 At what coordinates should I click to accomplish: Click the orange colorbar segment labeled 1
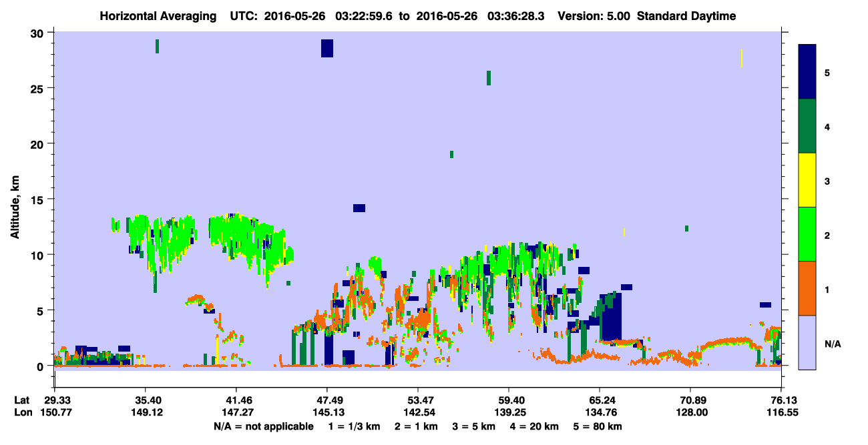click(x=807, y=288)
